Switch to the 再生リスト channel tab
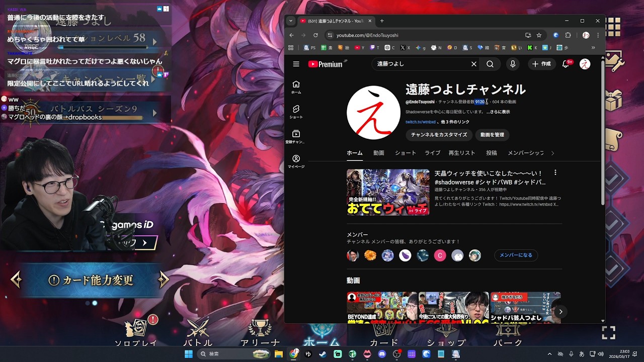Image resolution: width=644 pixels, height=362 pixels. [462, 153]
